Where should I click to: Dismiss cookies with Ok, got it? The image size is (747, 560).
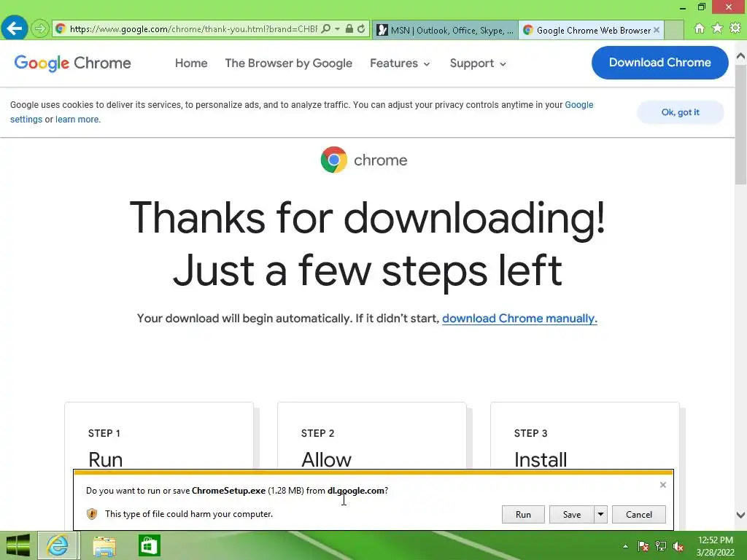point(681,112)
